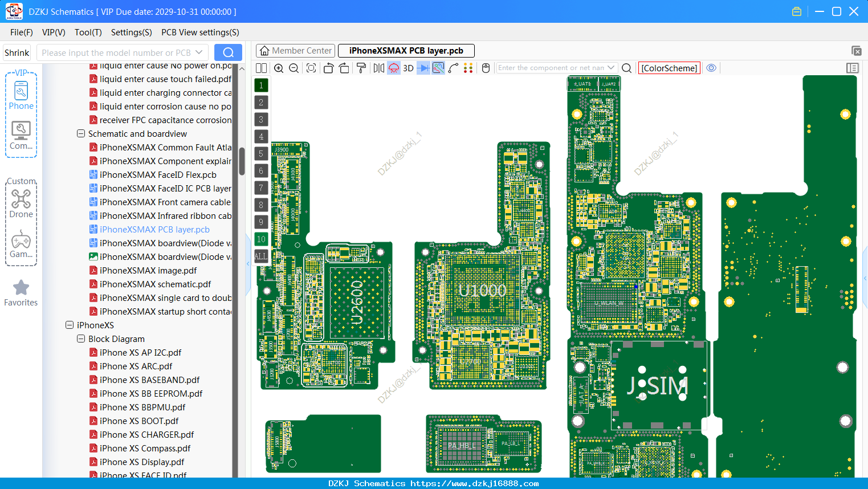This screenshot has width=868, height=489.
Task: Select PCB layer 10
Action: click(261, 239)
